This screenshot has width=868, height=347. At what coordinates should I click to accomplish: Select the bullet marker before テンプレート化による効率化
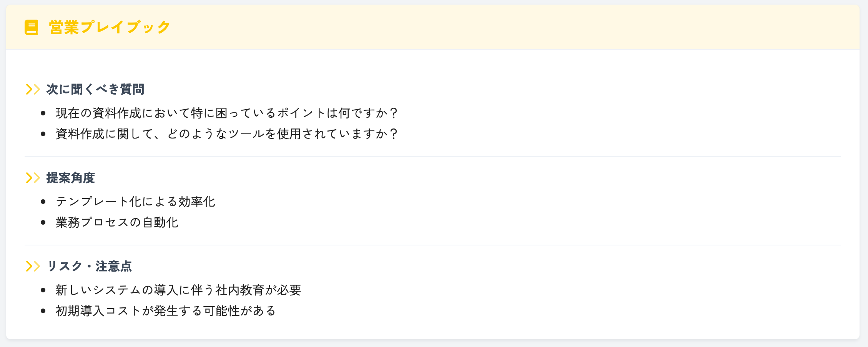tap(43, 200)
